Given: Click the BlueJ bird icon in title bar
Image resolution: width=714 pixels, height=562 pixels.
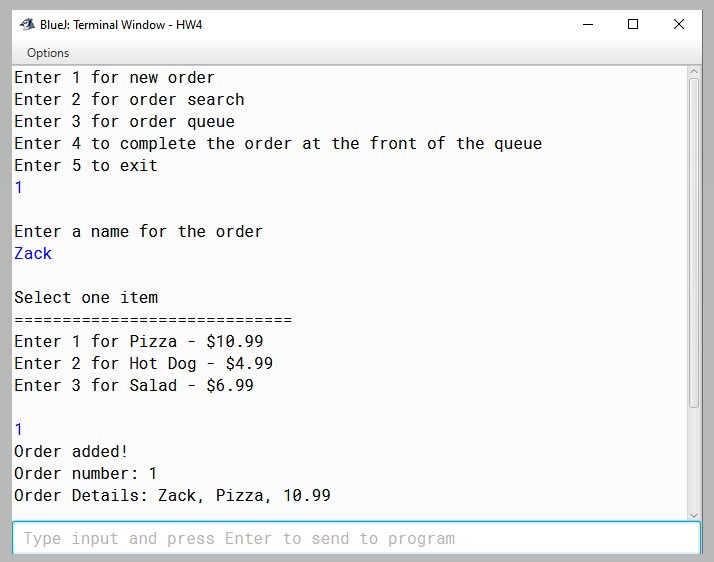Looking at the screenshot, I should pos(27,24).
